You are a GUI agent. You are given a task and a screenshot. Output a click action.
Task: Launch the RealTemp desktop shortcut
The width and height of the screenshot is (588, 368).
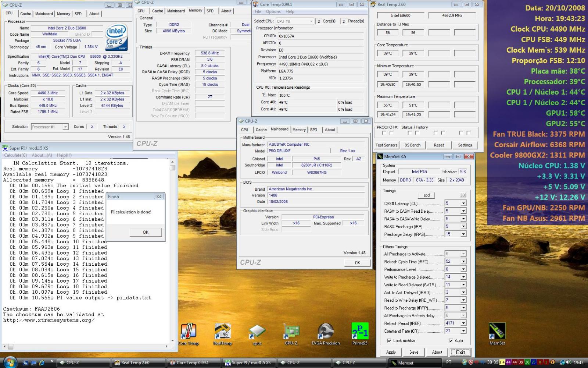coord(223,335)
